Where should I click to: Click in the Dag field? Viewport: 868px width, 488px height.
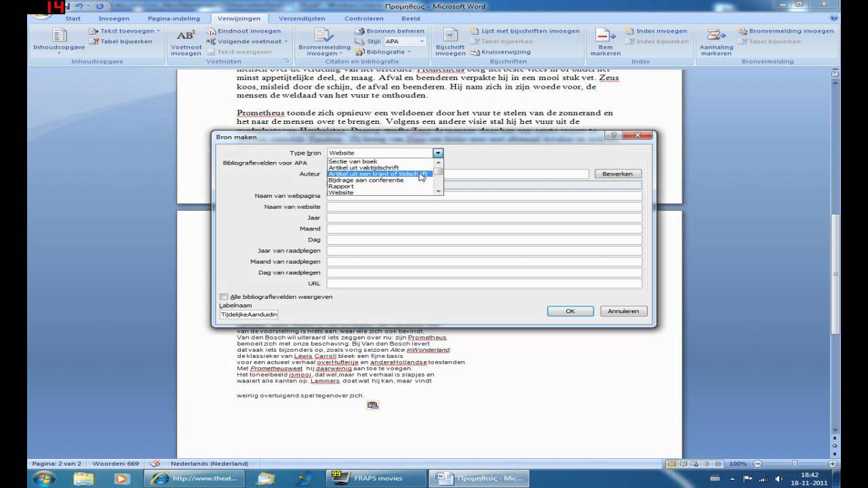tap(484, 240)
